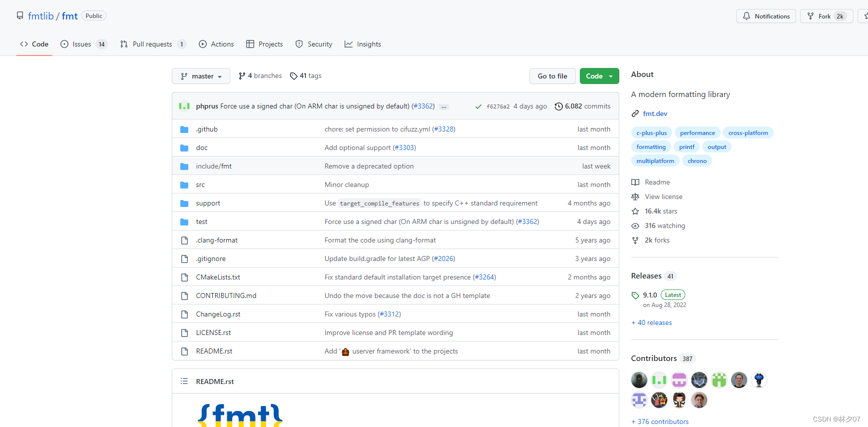The height and width of the screenshot is (427, 868).
Task: Select the c-plus-plus topic tag
Action: pyautogui.click(x=651, y=132)
